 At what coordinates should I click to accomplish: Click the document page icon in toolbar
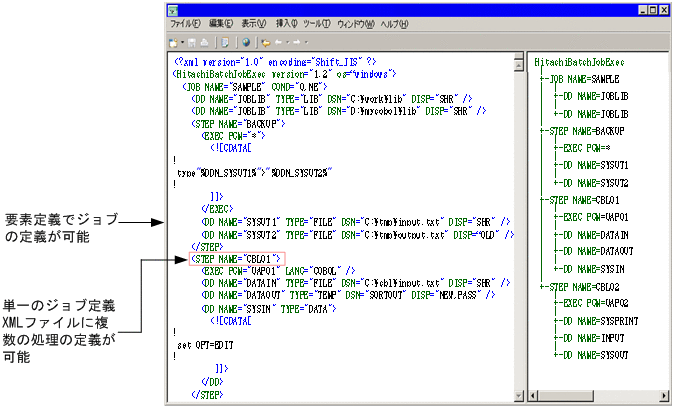[226, 42]
